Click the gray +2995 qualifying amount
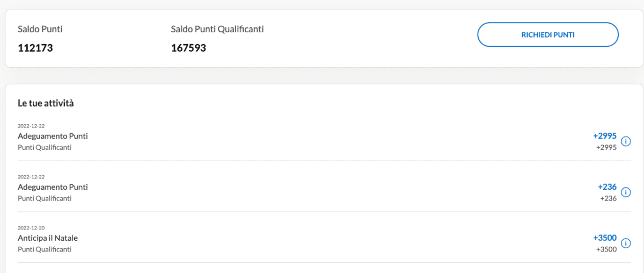644x273 pixels. coord(606,147)
